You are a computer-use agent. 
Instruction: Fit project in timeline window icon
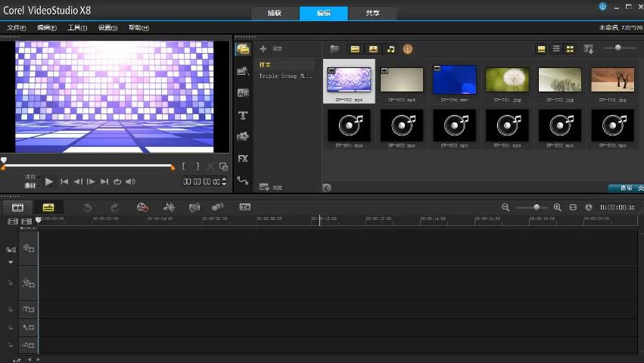[x=573, y=207]
